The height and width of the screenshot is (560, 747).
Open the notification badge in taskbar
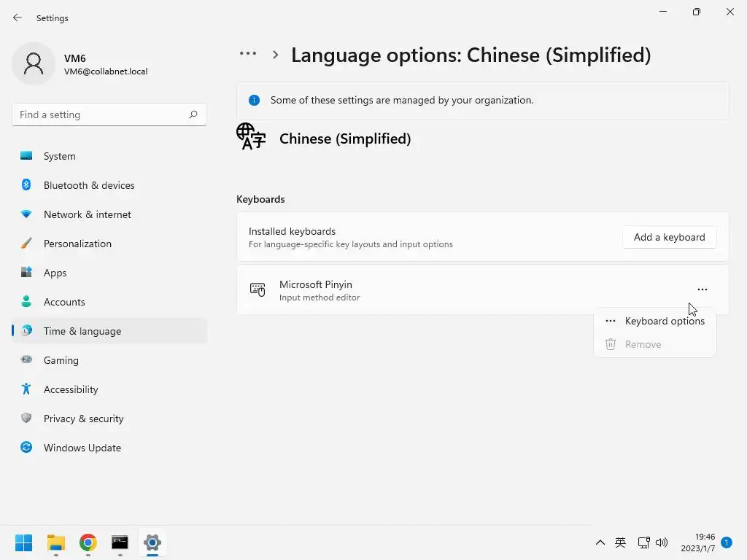[x=727, y=542]
